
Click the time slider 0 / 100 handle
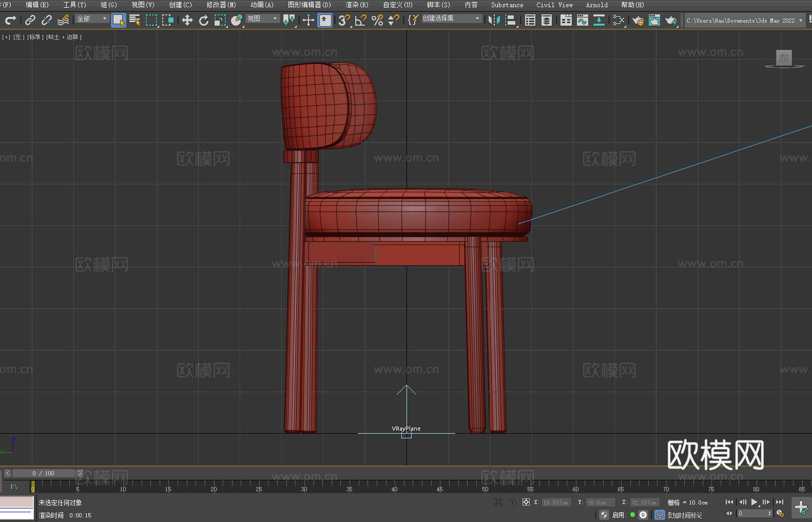(44, 473)
